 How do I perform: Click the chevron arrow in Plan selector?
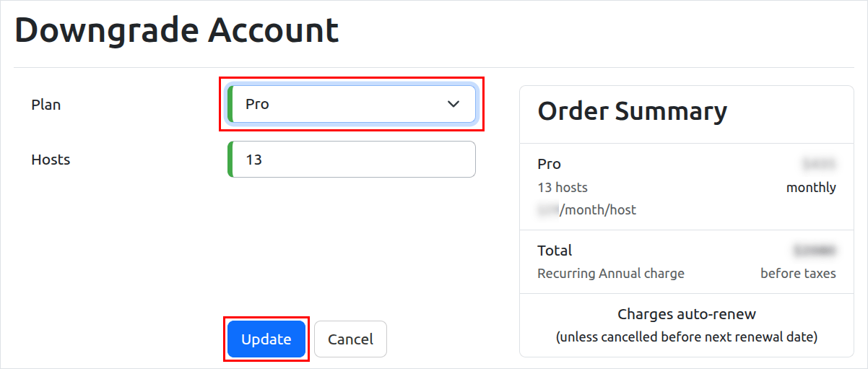pos(453,104)
